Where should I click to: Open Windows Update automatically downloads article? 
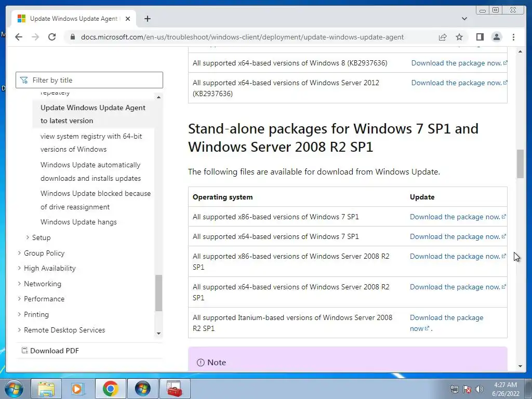pos(90,171)
